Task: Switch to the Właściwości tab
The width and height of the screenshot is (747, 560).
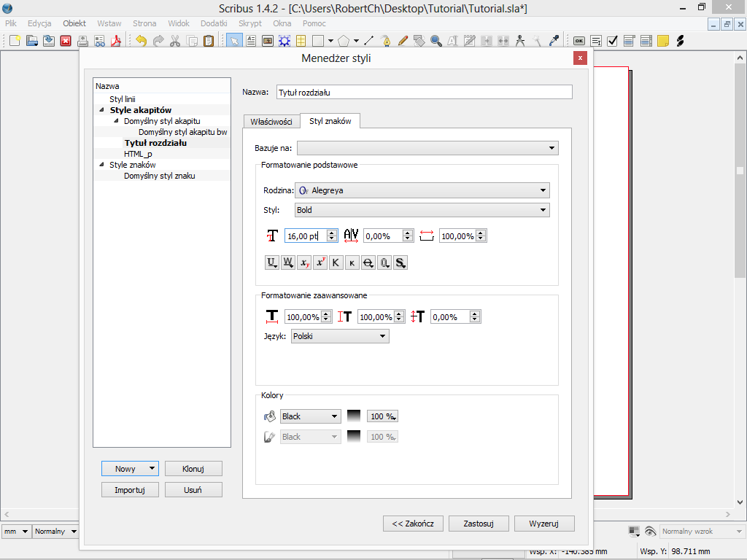Action: (271, 122)
